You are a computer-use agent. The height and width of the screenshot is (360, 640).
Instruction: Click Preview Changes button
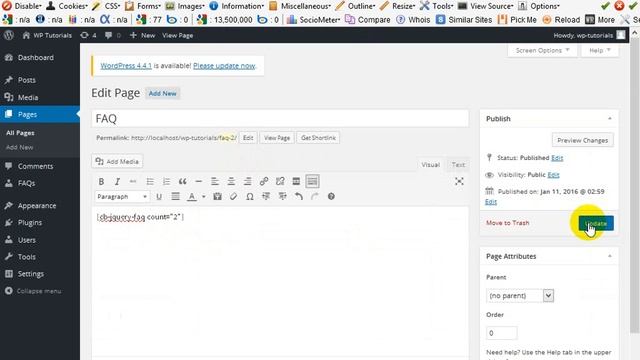(582, 140)
